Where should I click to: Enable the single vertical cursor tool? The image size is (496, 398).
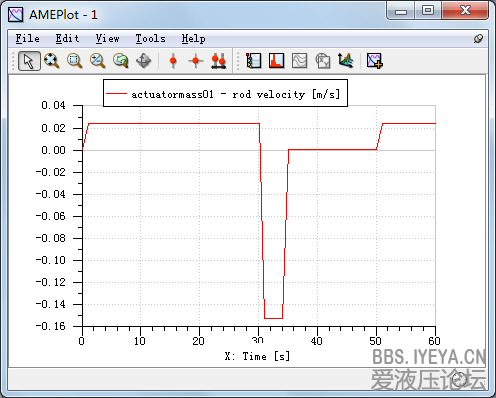(173, 61)
